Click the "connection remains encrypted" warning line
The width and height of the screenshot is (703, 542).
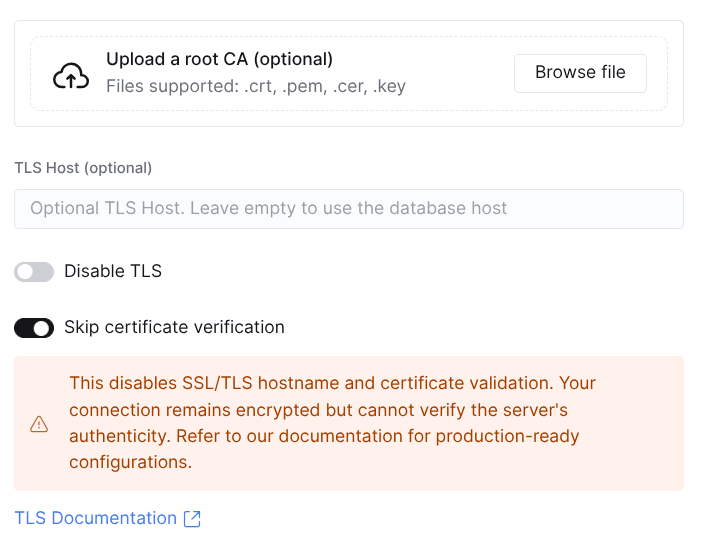[x=318, y=410]
